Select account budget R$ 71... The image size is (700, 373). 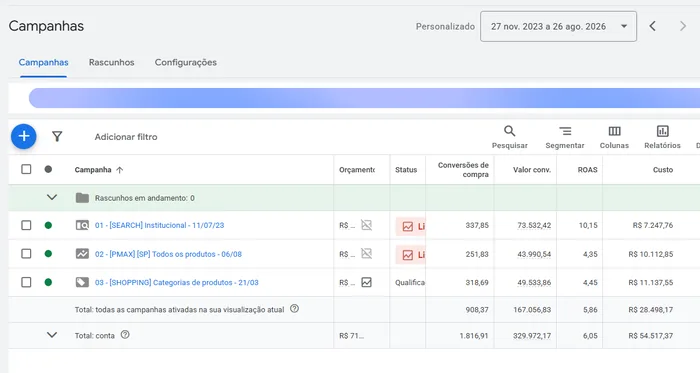coord(351,336)
